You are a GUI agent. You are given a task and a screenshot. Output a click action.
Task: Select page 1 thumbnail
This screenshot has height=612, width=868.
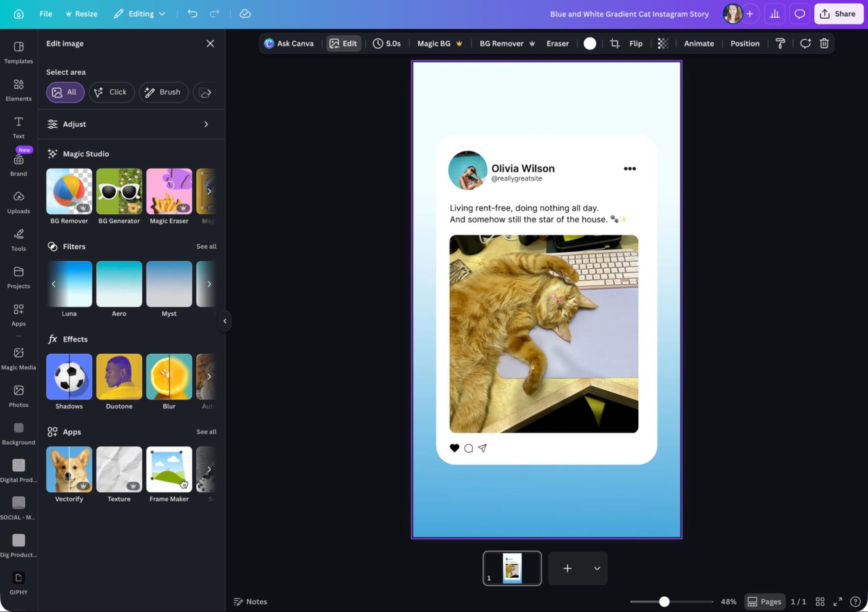[512, 568]
